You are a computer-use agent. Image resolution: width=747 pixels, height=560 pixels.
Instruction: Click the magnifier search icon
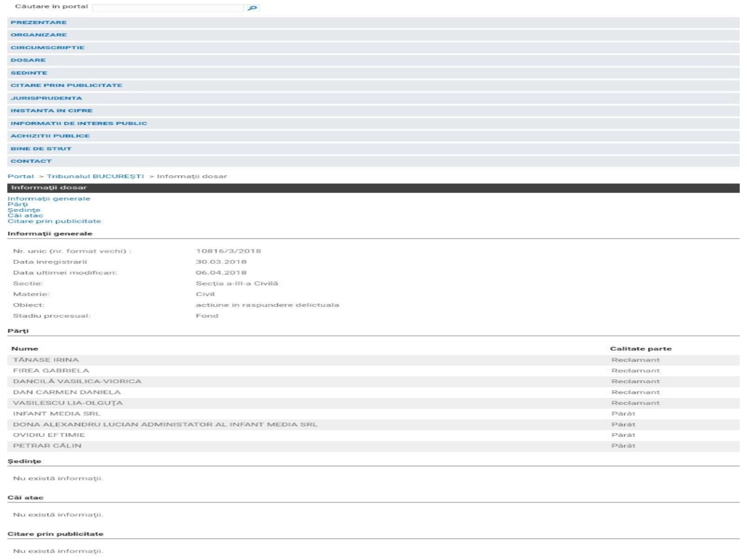(252, 8)
